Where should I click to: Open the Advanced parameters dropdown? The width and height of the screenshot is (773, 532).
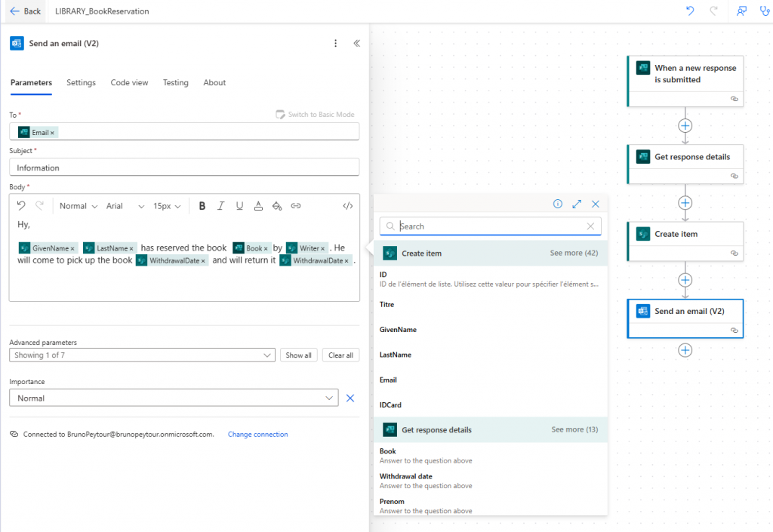pos(142,355)
